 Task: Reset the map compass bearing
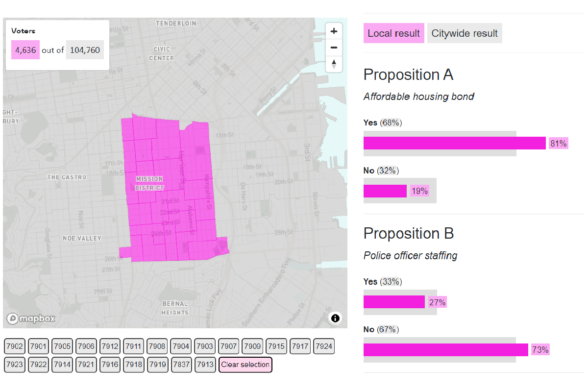tap(334, 64)
